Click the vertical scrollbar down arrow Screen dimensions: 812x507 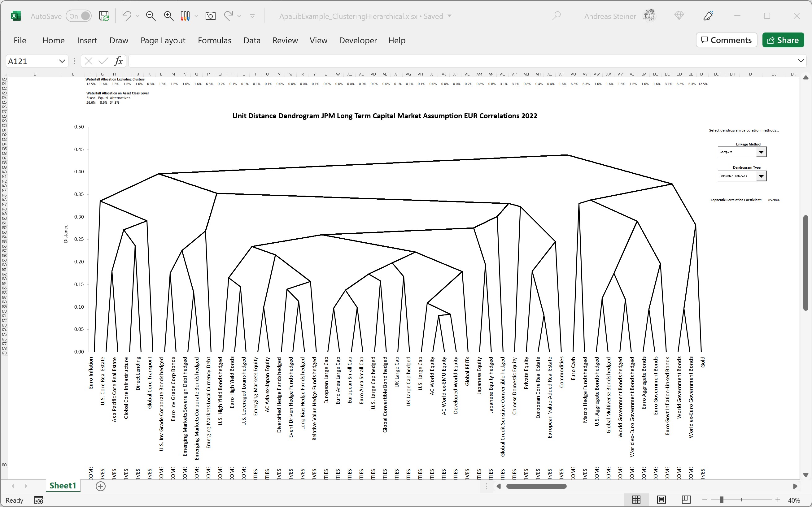805,475
